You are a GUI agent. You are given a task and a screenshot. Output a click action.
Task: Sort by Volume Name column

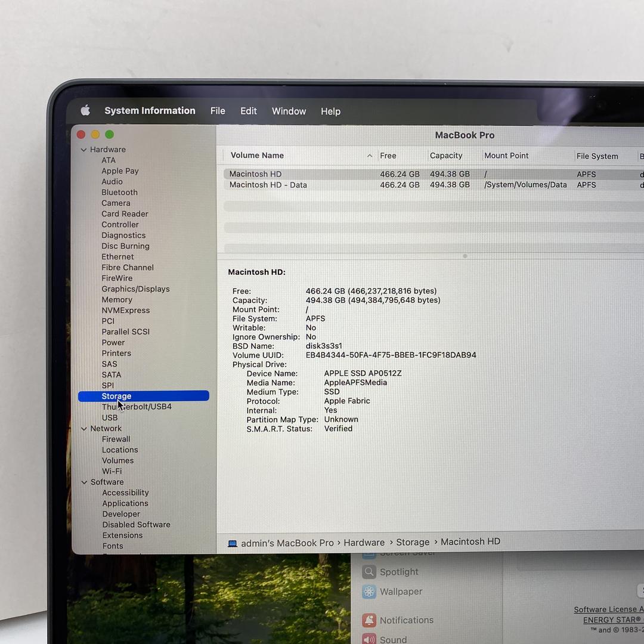(257, 155)
